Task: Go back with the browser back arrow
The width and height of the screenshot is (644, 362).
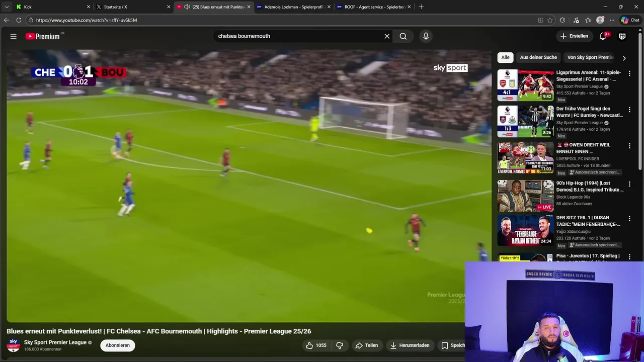Action: (7, 20)
